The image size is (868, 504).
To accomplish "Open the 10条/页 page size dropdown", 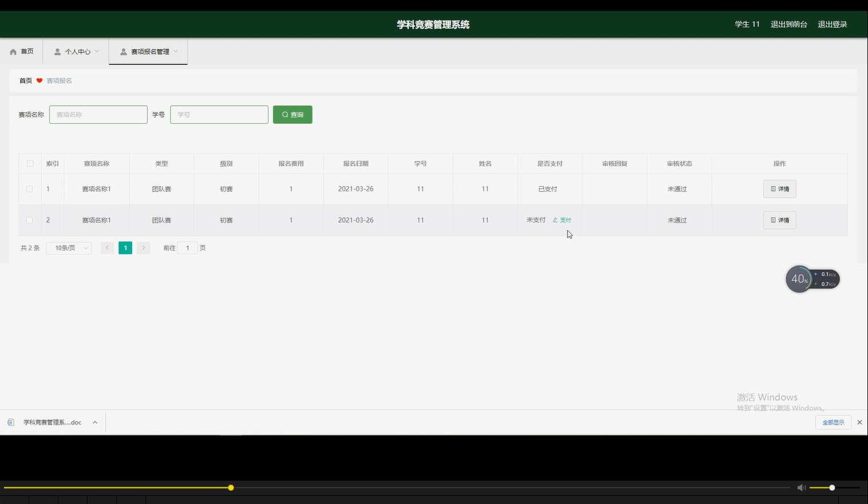I will pos(69,248).
